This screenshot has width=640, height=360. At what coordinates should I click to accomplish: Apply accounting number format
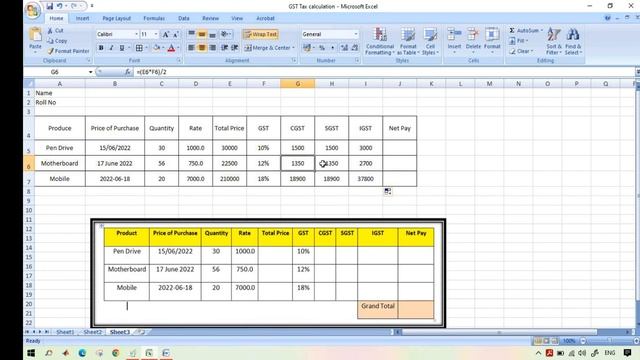pyautogui.click(x=307, y=48)
